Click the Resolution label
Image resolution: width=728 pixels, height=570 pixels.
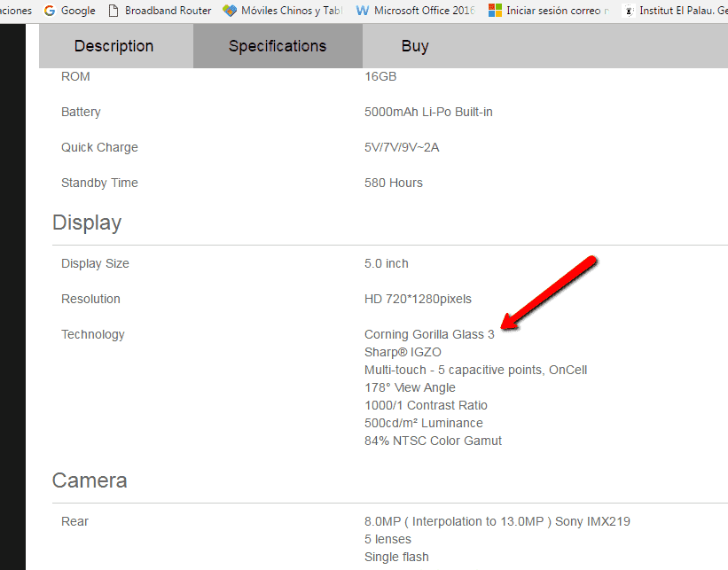pos(90,299)
